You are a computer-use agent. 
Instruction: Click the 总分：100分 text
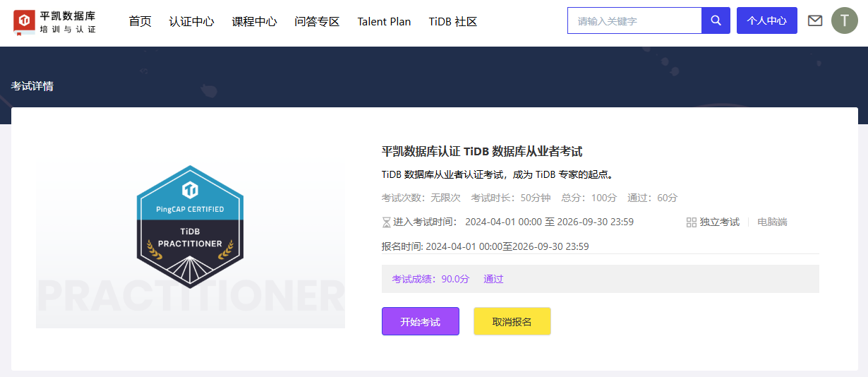pyautogui.click(x=589, y=198)
